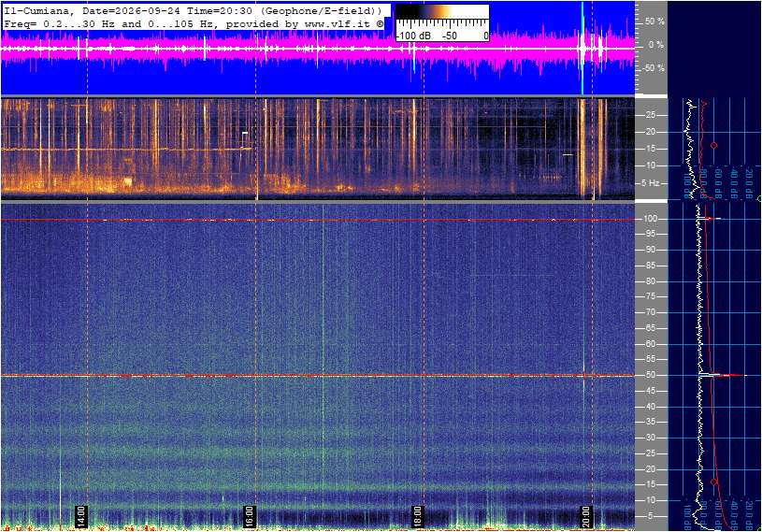Click the (Geophone/E-field) text in header
Viewport: 762px width, 532px height.
tap(322, 10)
